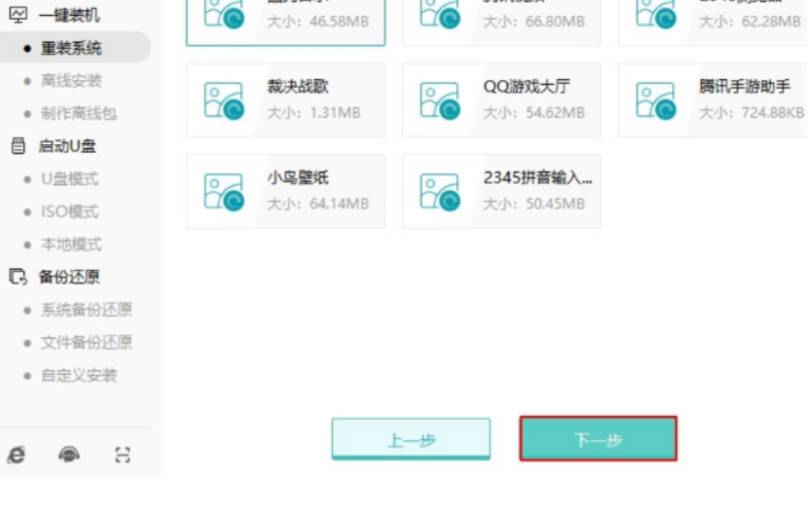Click the 上一步 button
The image size is (812, 506).
point(411,438)
